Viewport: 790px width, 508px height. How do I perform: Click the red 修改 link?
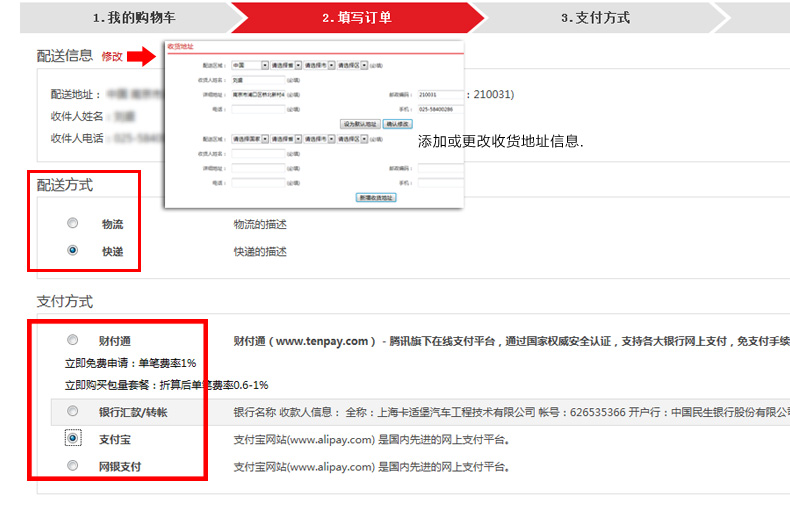112,56
